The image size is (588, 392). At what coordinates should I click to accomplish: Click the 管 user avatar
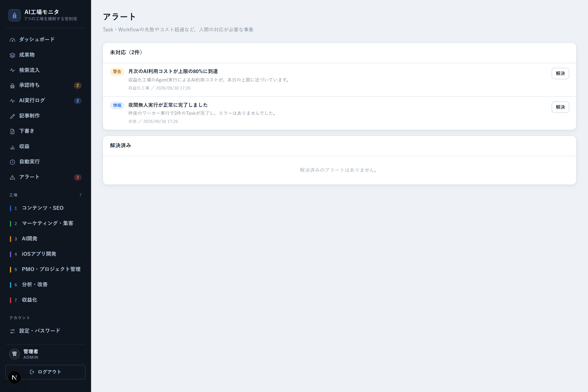click(15, 354)
